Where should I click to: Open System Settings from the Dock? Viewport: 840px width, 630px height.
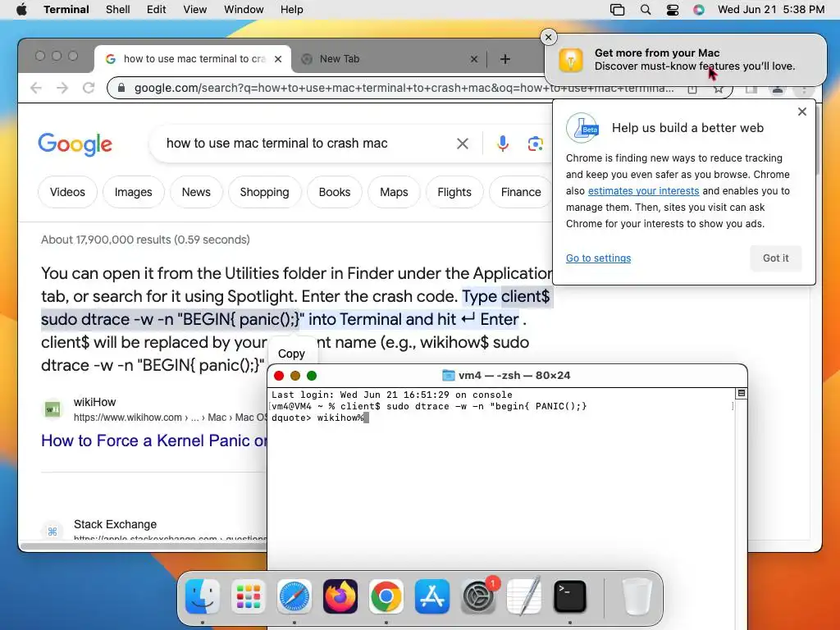pyautogui.click(x=478, y=596)
